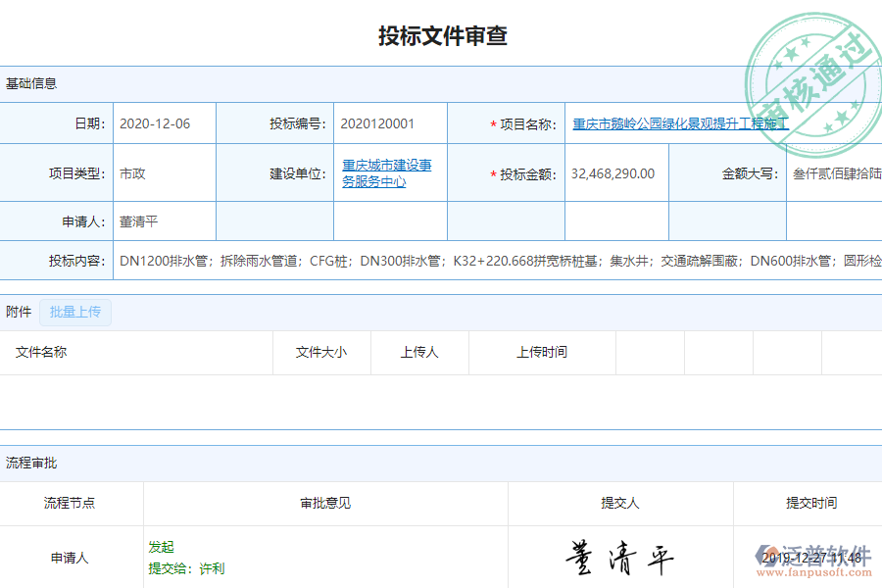This screenshot has width=882, height=588.
Task: Click the 附件 section header
Action: [x=18, y=312]
